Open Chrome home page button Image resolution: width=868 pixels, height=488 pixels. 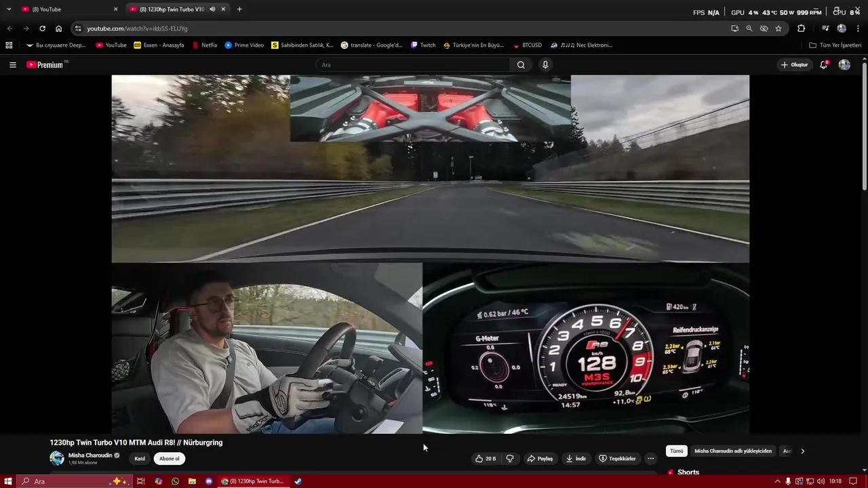pos(58,28)
